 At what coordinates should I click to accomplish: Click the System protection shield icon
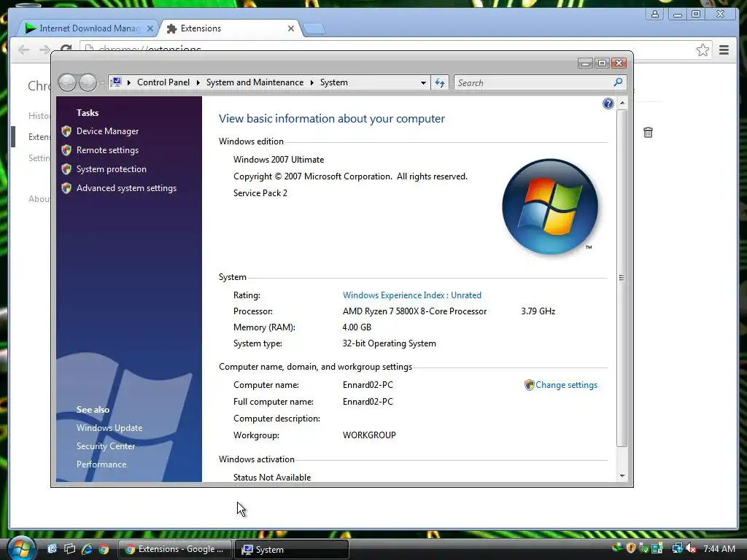point(66,169)
